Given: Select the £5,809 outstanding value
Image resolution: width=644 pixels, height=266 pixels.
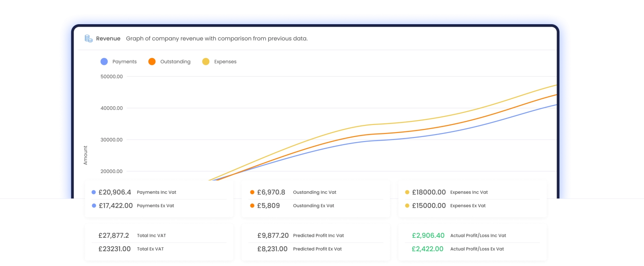Looking at the screenshot, I should tap(268, 206).
